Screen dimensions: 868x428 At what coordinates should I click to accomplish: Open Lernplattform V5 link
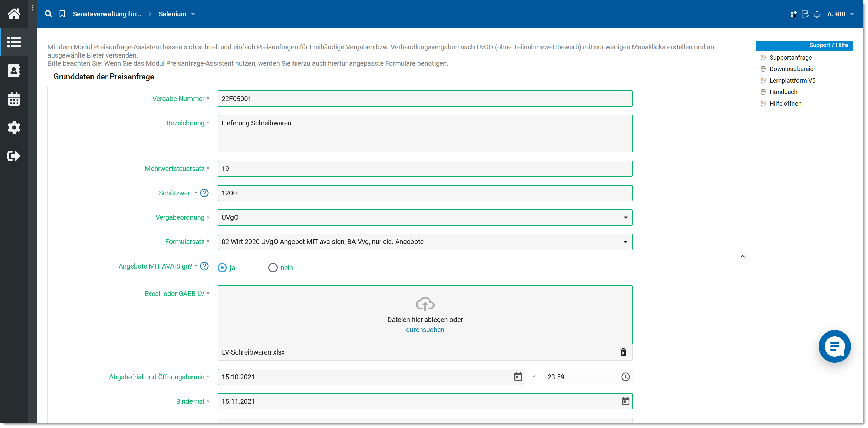pos(792,81)
